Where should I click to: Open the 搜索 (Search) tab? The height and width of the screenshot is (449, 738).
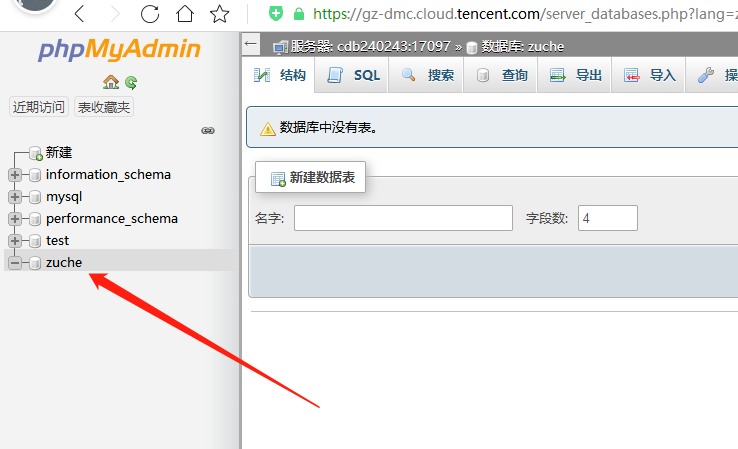tap(426, 75)
